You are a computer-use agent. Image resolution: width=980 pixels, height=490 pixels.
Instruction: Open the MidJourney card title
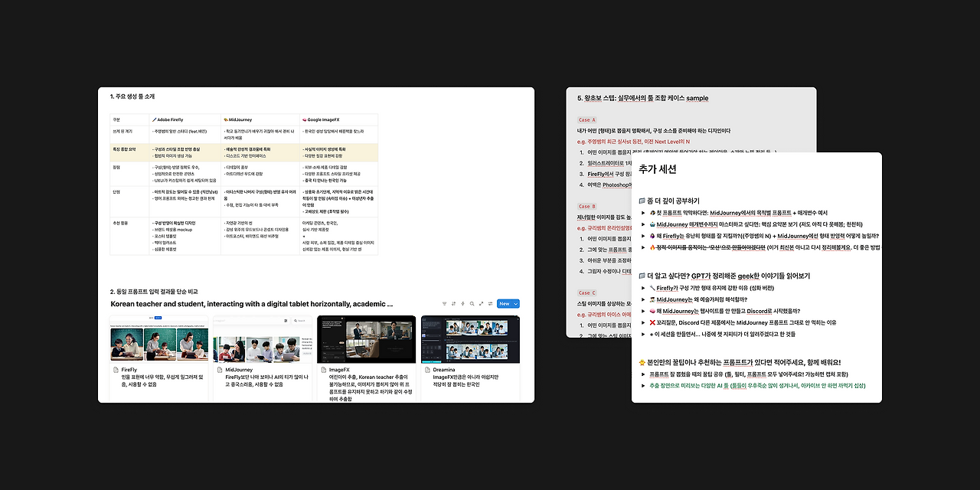coord(239,370)
